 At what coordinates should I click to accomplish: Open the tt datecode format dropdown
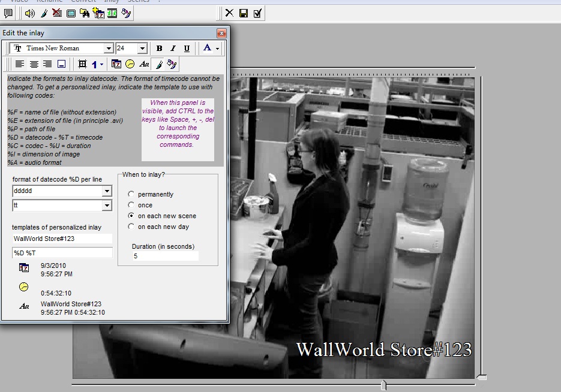pos(107,206)
